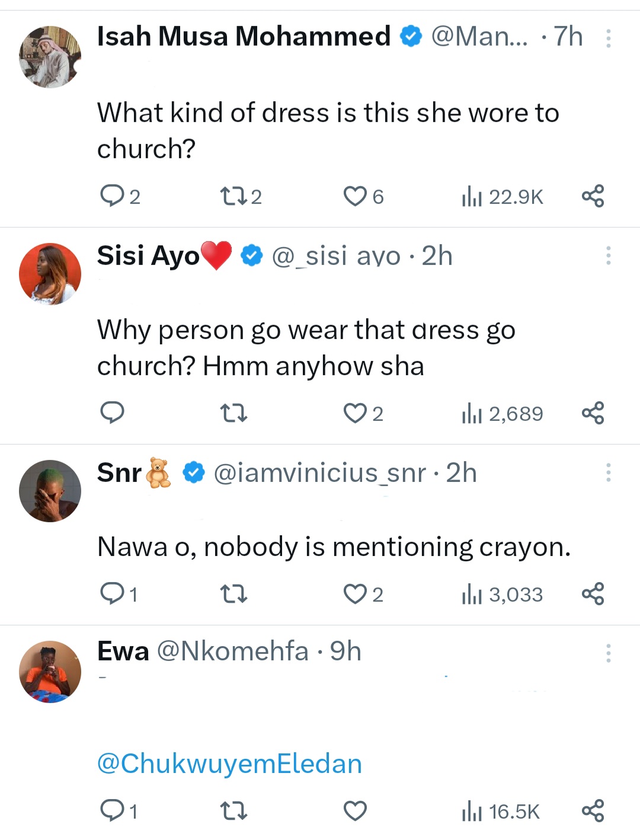Open more options on Sisi Ayo's tweet

(x=608, y=255)
